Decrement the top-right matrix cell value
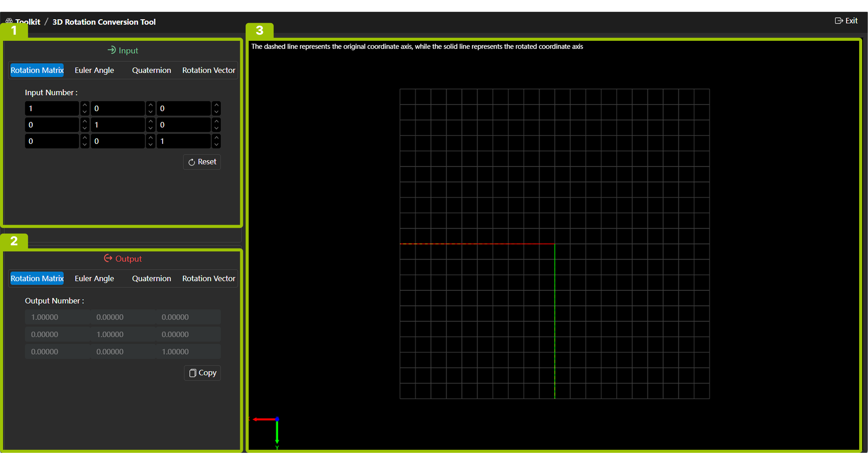Screen dimensions: 868x461 click(x=216, y=112)
